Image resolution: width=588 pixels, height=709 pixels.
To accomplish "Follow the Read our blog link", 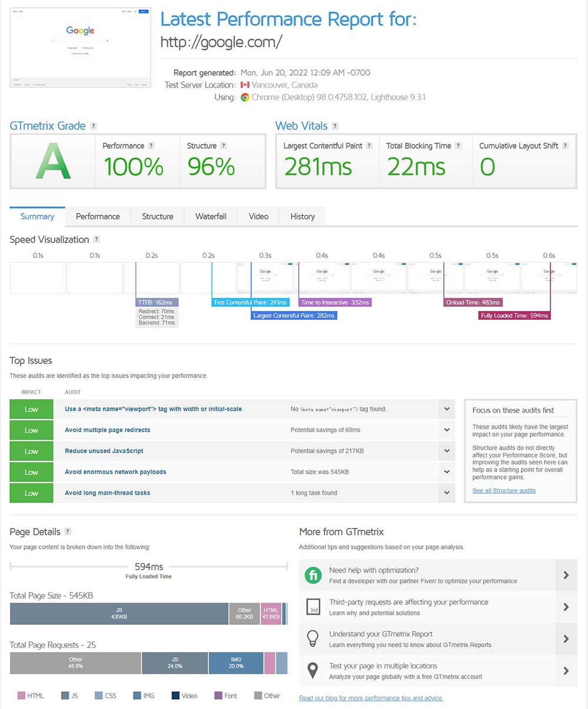I will (x=371, y=698).
